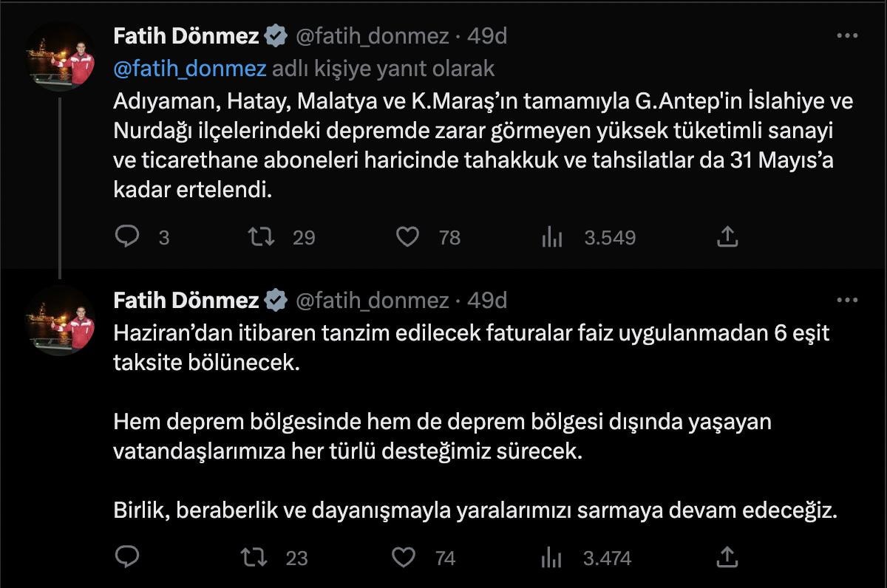This screenshot has height=588, width=887.
Task: Like the first tweet with 78 likes
Action: pyautogui.click(x=407, y=236)
